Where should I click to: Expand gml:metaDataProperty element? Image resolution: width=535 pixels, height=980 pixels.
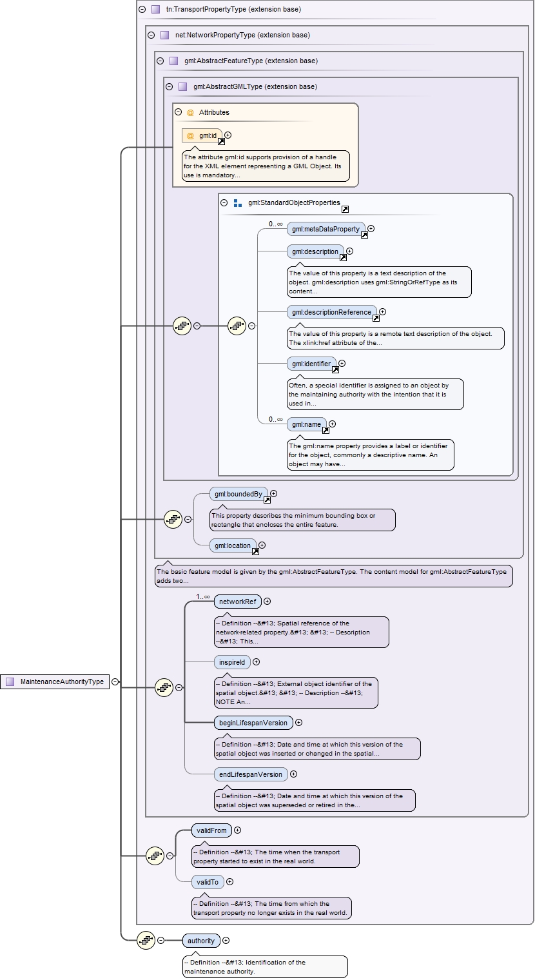[x=371, y=228]
